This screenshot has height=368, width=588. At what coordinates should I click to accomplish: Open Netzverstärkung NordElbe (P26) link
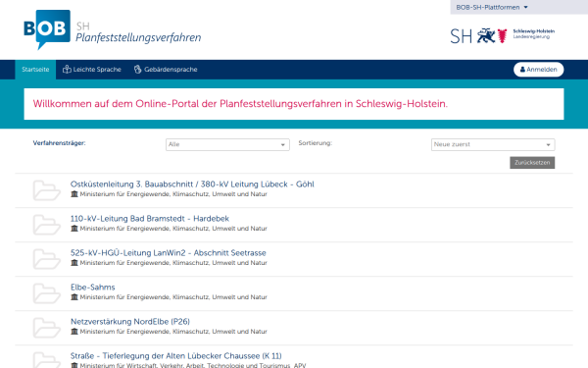pos(130,322)
